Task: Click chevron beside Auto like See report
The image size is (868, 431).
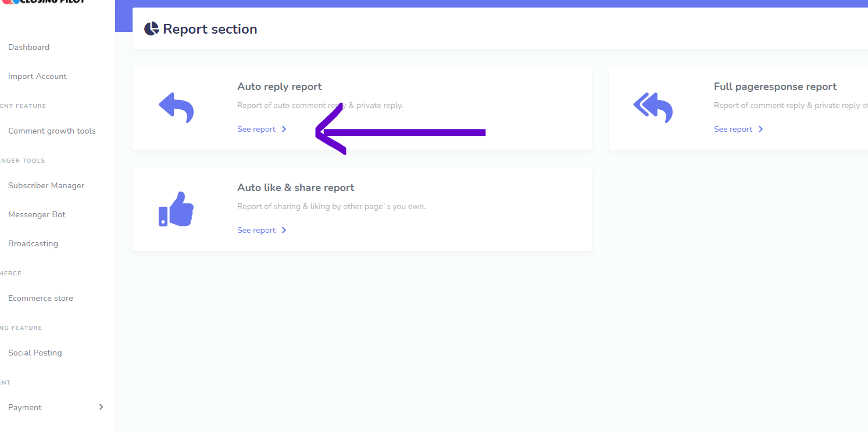Action: tap(284, 231)
